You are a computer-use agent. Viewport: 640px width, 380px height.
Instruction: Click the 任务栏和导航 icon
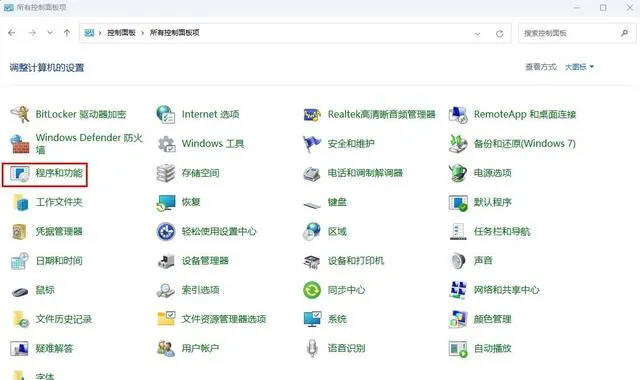(458, 231)
